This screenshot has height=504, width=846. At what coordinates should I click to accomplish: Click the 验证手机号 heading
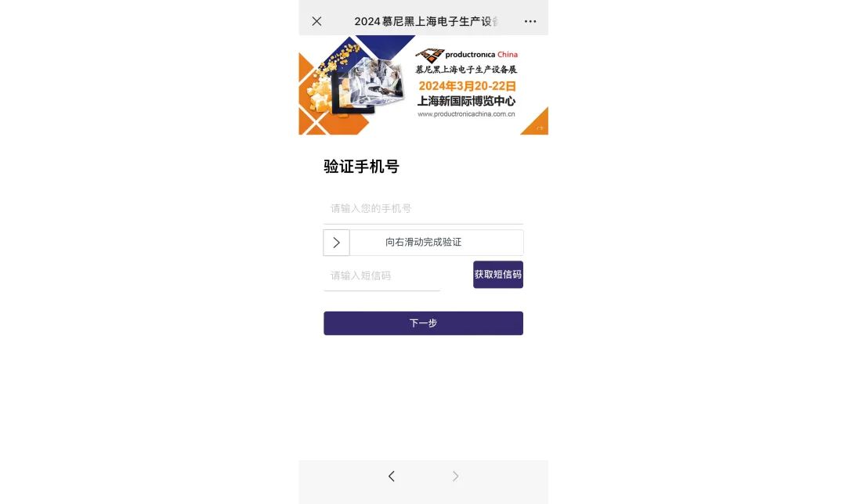click(x=361, y=167)
